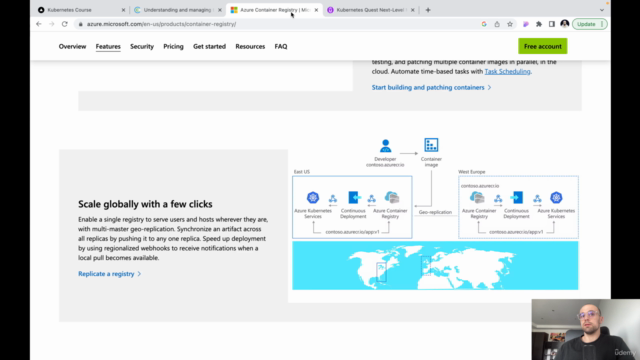Open the Security nav item
This screenshot has width=640, height=360.
(142, 47)
